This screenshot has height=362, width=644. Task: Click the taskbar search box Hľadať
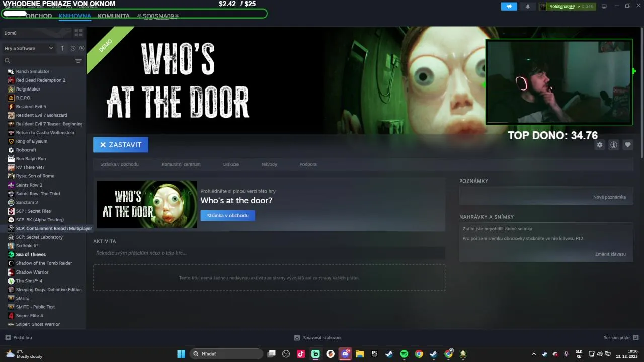[226, 354]
